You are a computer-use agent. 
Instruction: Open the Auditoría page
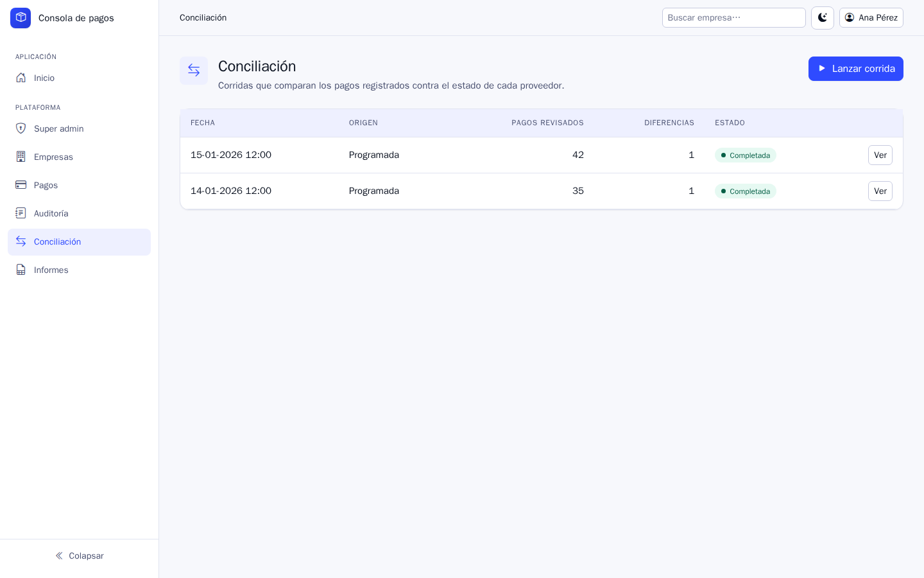[x=80, y=213]
